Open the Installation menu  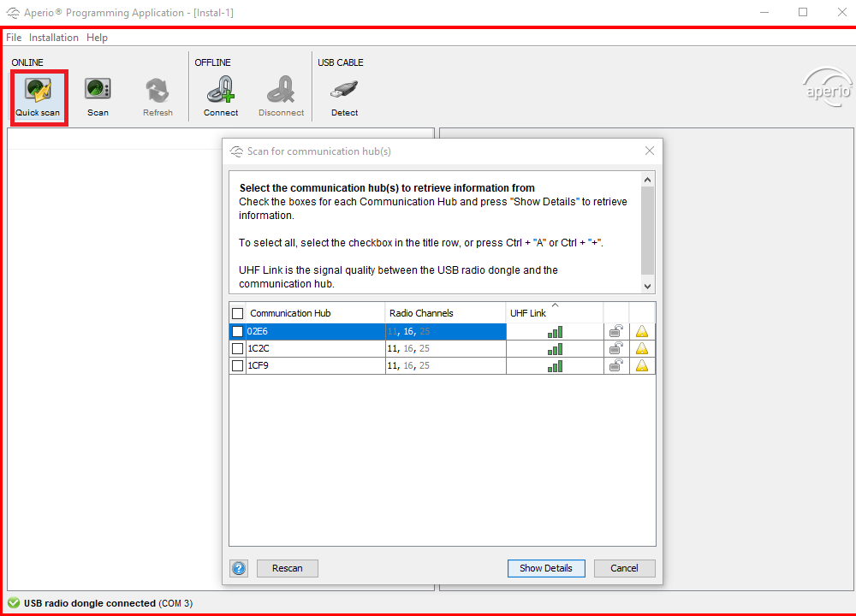(54, 38)
